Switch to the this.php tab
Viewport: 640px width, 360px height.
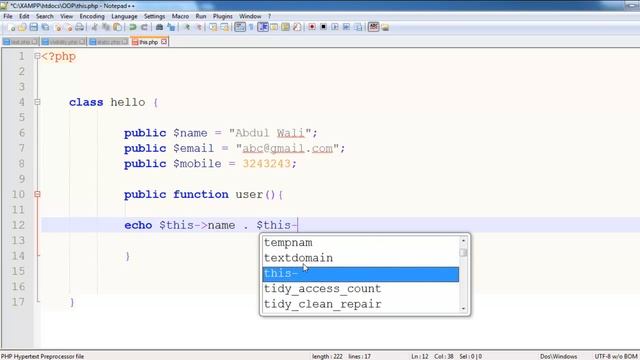click(149, 42)
